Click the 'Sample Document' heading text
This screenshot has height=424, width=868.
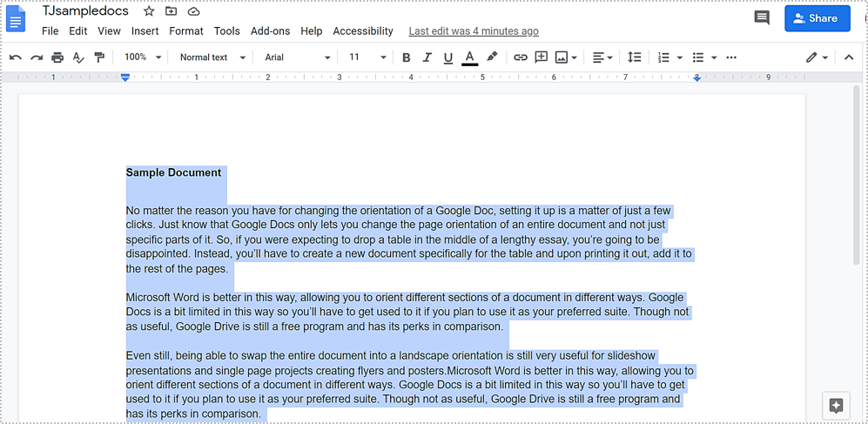point(173,172)
